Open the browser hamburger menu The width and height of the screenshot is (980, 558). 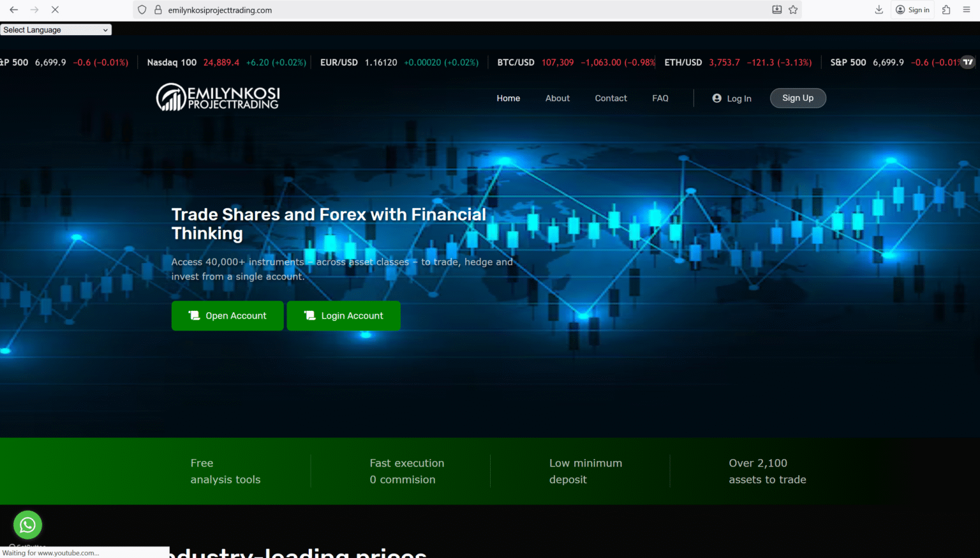pyautogui.click(x=967, y=10)
